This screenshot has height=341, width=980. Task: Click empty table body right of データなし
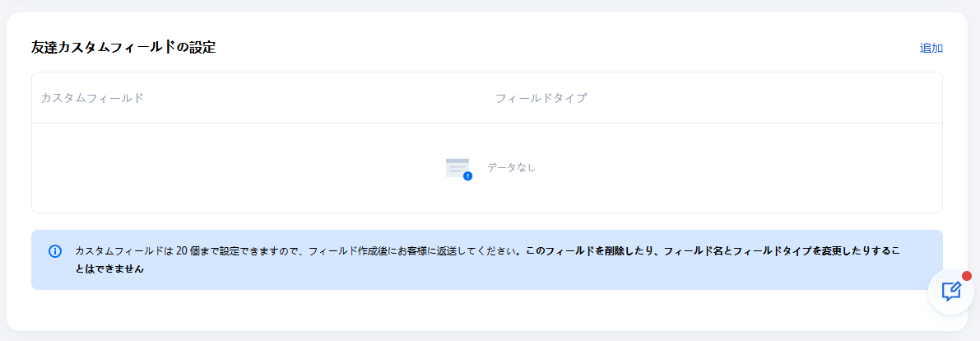pos(741,168)
